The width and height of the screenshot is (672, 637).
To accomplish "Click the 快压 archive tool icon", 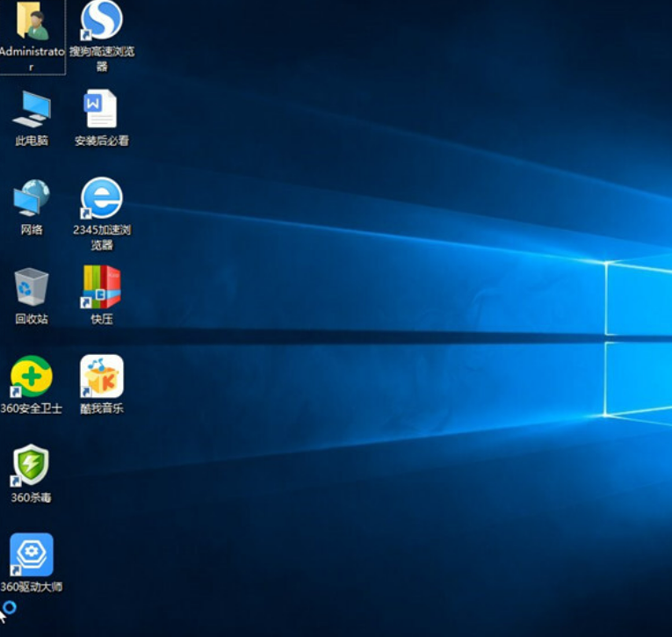I will click(x=102, y=287).
